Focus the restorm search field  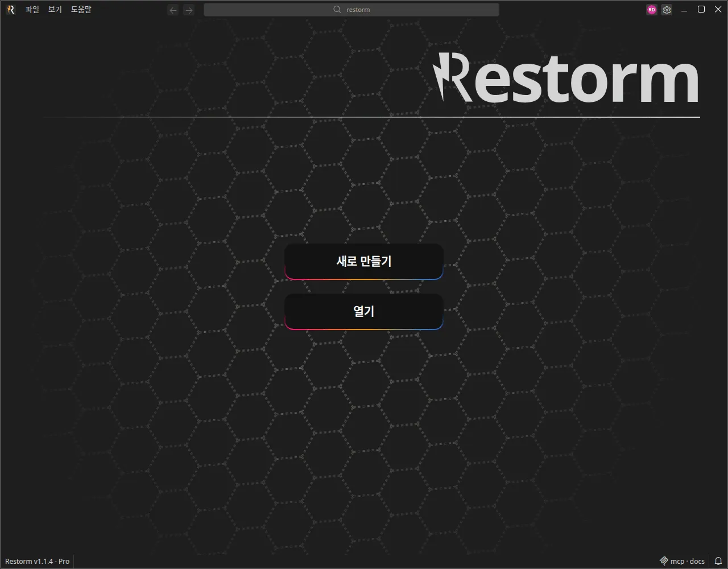[351, 10]
